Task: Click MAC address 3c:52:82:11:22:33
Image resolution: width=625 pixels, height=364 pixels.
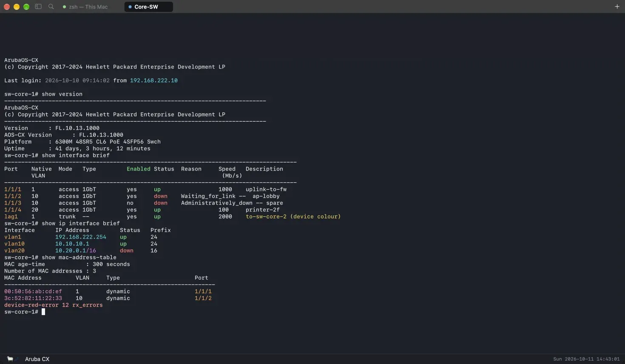Action: (33, 298)
